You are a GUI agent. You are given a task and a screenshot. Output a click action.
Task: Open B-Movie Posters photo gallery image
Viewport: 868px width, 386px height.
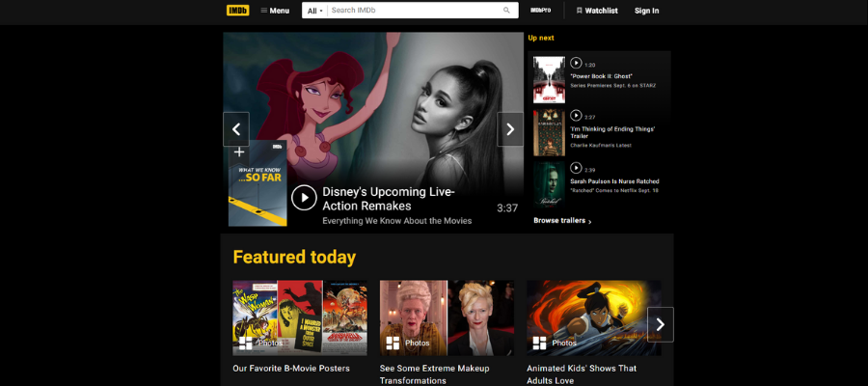click(x=300, y=317)
